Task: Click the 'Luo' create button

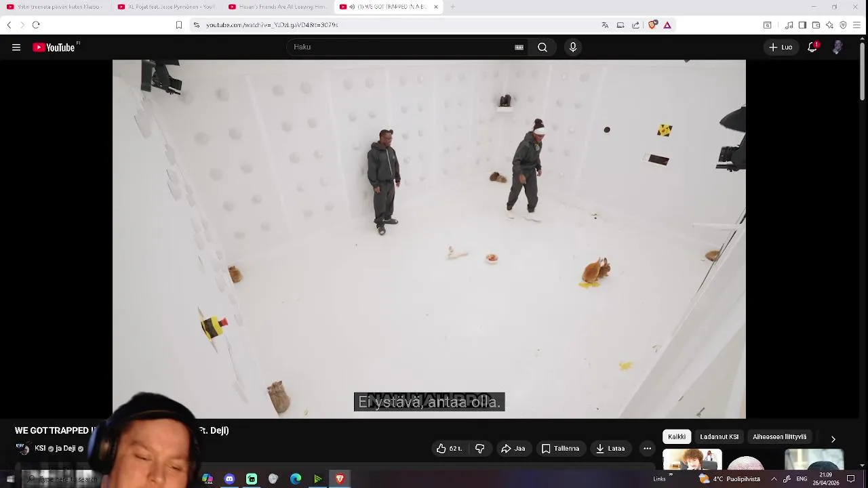Action: [781, 47]
